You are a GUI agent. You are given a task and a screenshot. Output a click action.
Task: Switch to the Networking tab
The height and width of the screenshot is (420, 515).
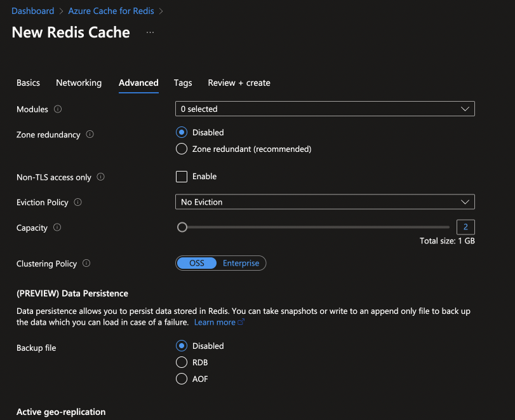[79, 83]
